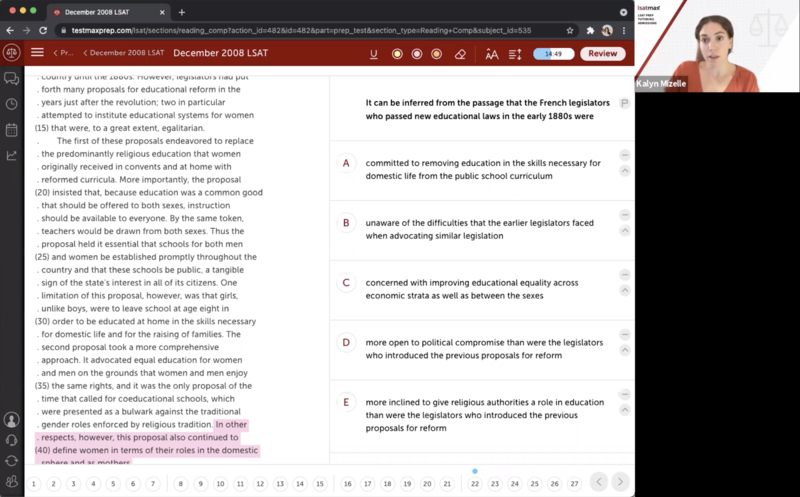Eliminate answer B with the minus button

coord(625,215)
